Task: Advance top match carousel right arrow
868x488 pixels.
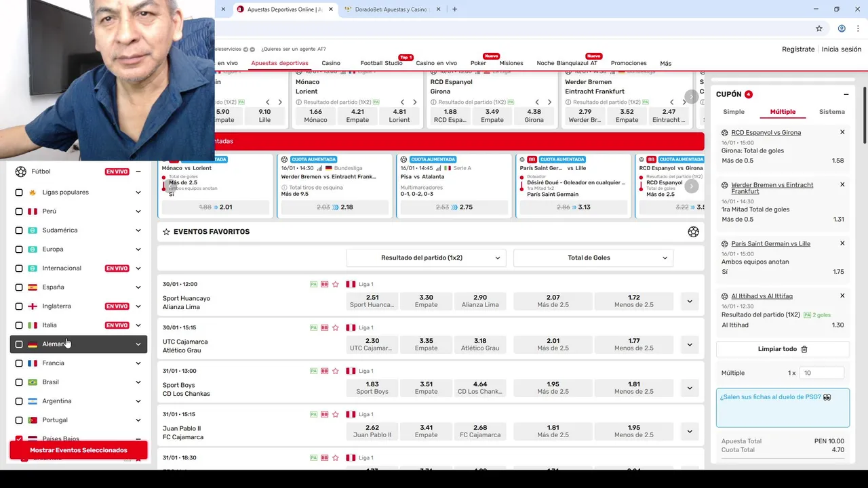Action: click(691, 97)
